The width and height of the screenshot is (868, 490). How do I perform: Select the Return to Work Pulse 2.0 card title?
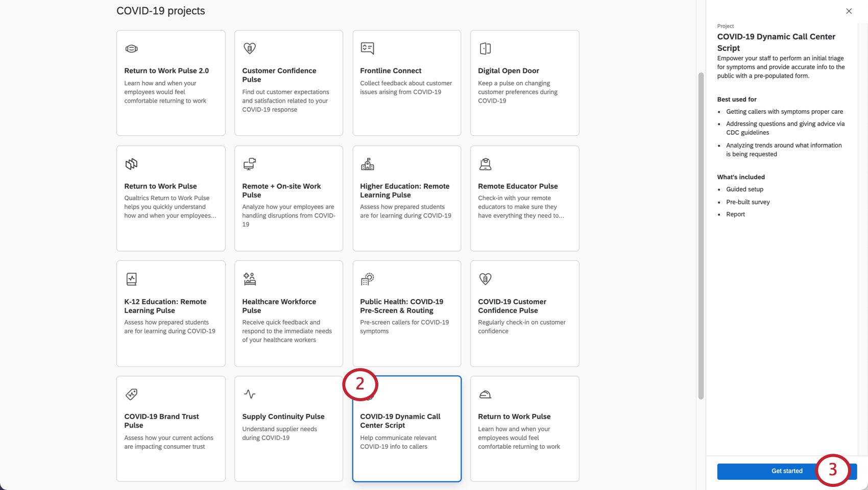(166, 71)
